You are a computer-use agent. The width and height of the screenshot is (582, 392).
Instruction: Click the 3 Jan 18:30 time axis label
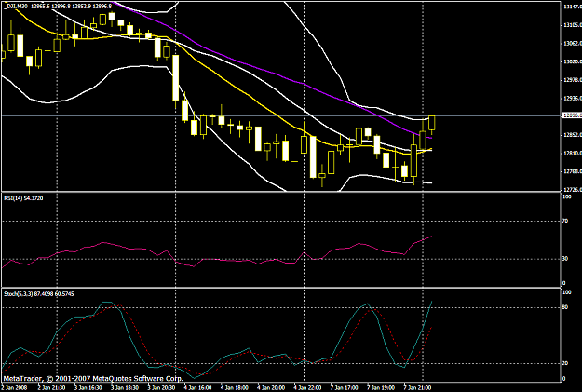pyautogui.click(x=125, y=388)
